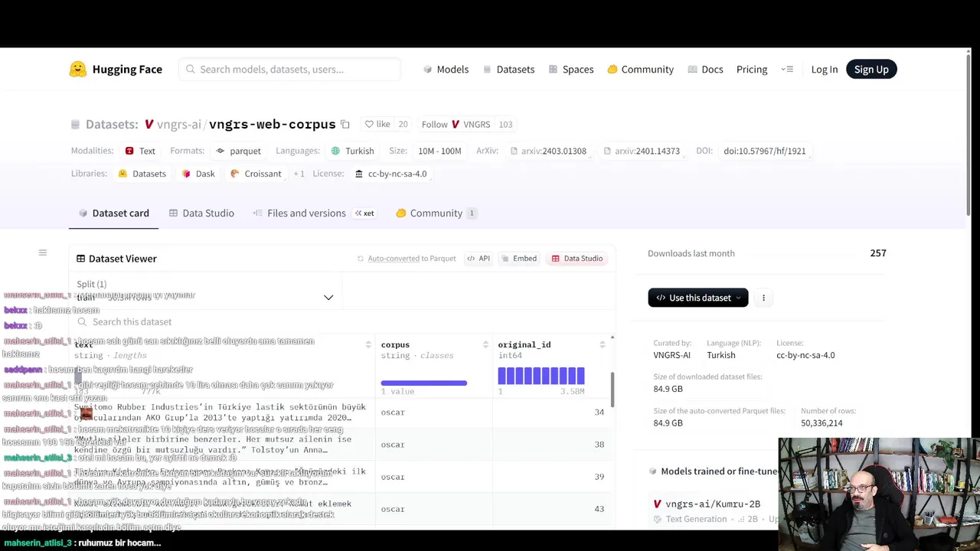
Task: Open the Docs nav link
Action: click(x=705, y=70)
